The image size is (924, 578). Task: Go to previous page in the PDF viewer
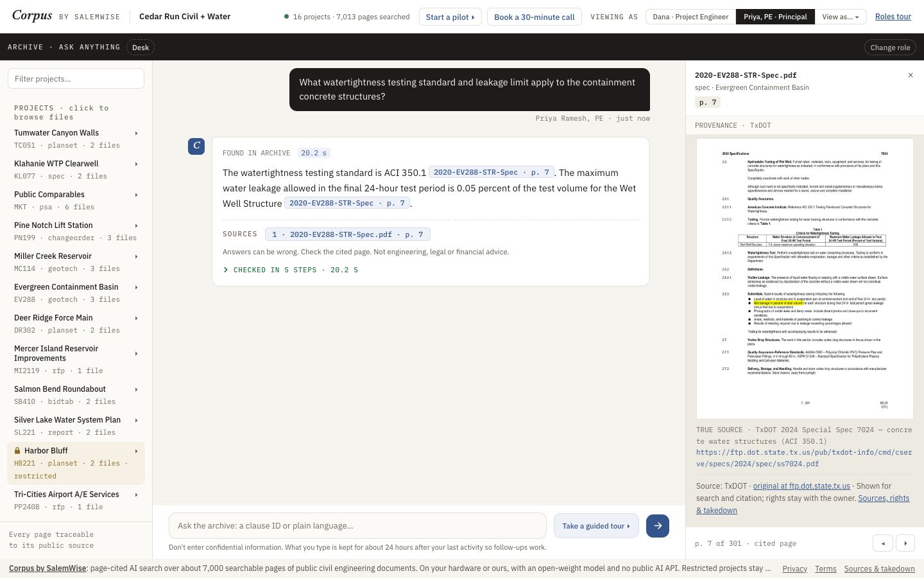pyautogui.click(x=883, y=543)
